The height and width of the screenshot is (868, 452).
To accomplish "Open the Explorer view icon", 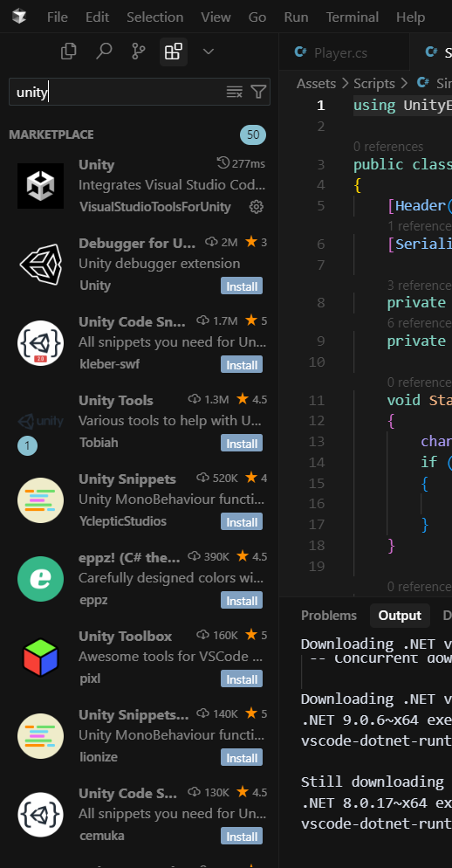I will 69,52.
